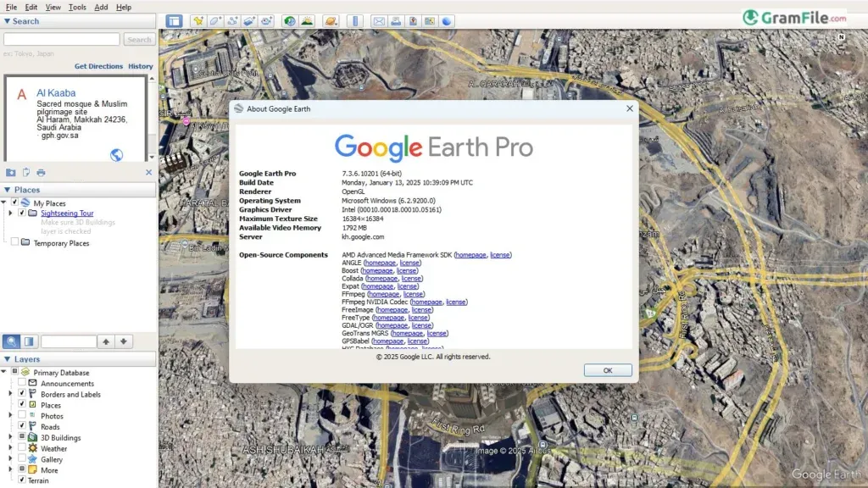Toggle the My Places checkbox

15,202
